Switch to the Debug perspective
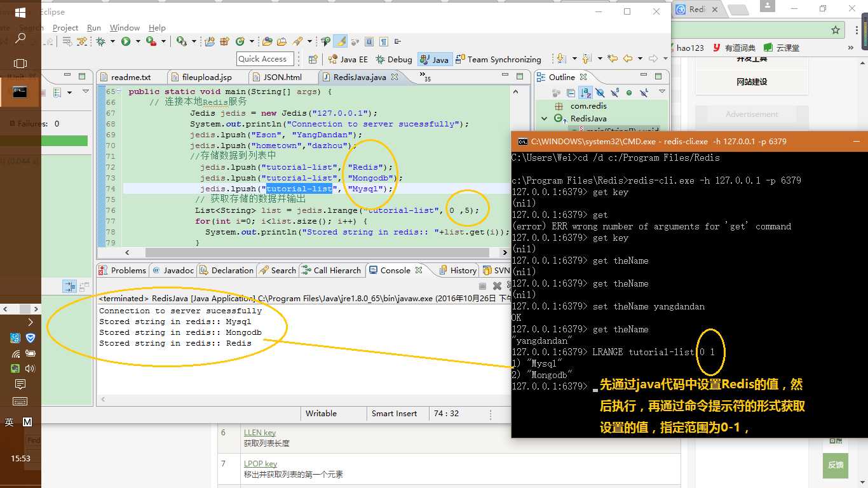The image size is (868, 488). tap(393, 59)
